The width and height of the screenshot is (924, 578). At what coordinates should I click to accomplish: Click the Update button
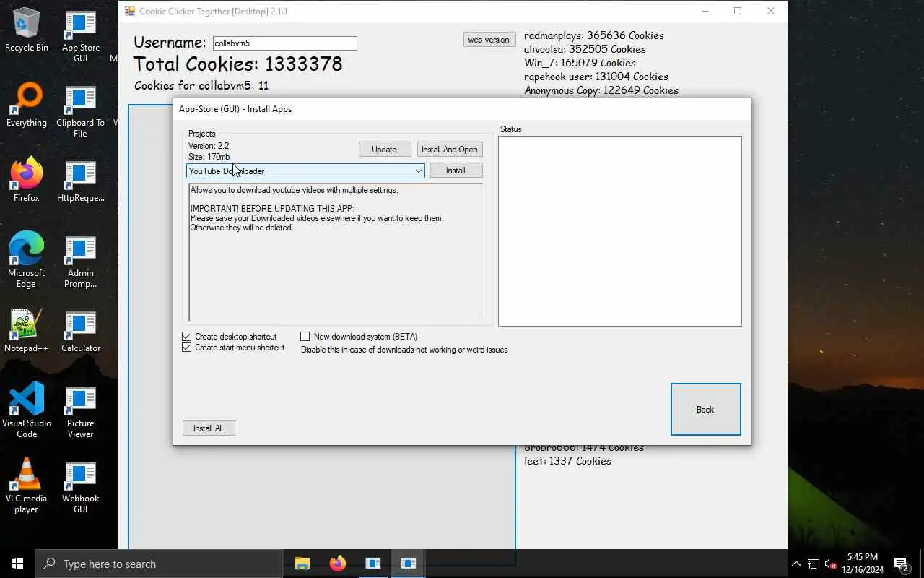pyautogui.click(x=385, y=150)
